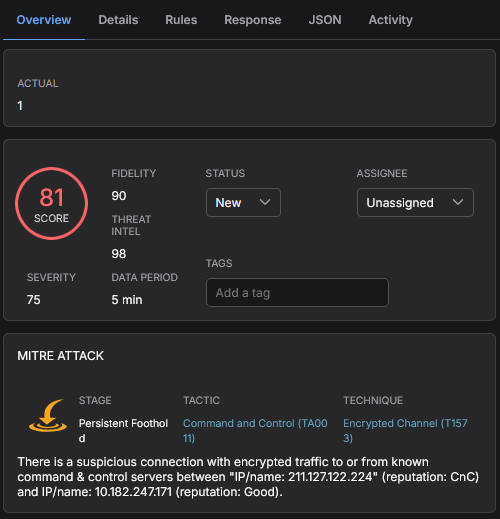Click the Add a tag field
This screenshot has height=519, width=500.
click(297, 293)
